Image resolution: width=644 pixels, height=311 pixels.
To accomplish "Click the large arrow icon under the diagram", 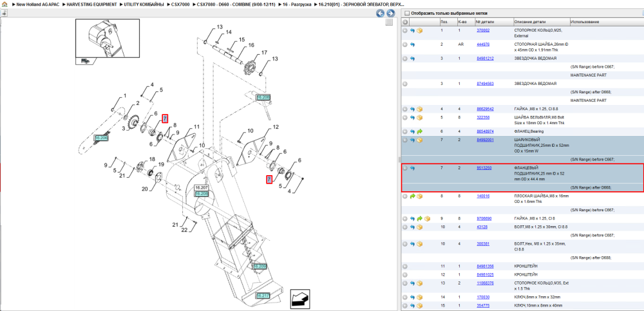I will [300, 299].
